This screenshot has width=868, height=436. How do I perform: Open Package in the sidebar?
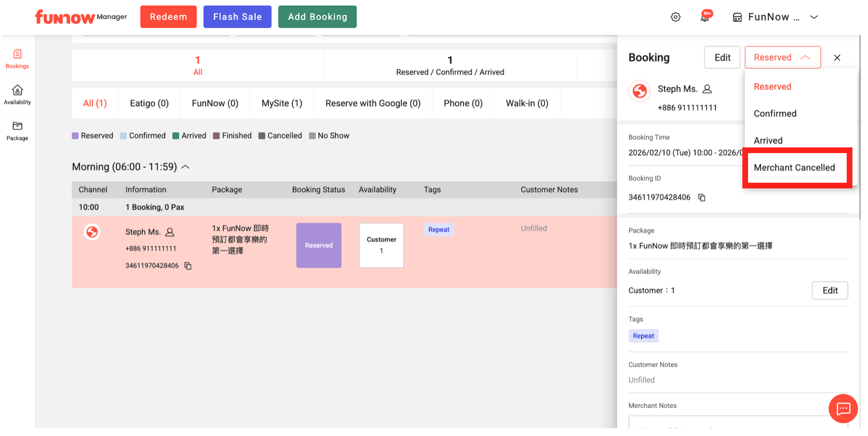tap(17, 131)
